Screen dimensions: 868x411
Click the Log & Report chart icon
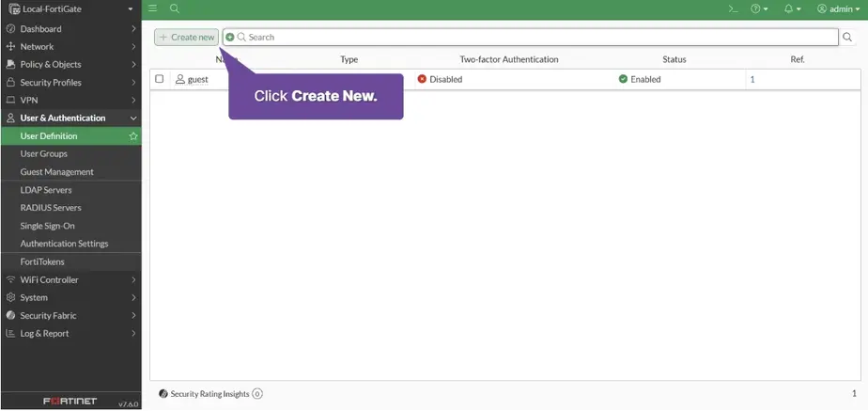point(10,334)
